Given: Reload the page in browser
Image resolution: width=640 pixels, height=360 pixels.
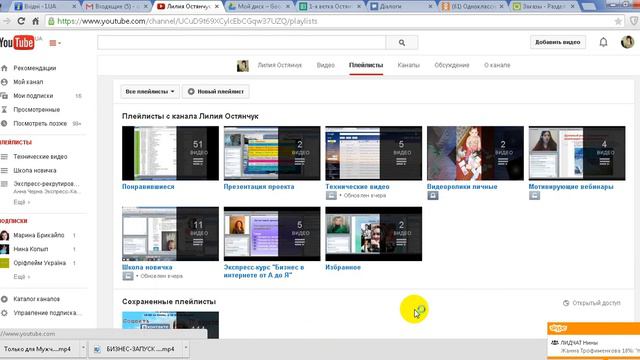Looking at the screenshot, I should tap(21, 21).
